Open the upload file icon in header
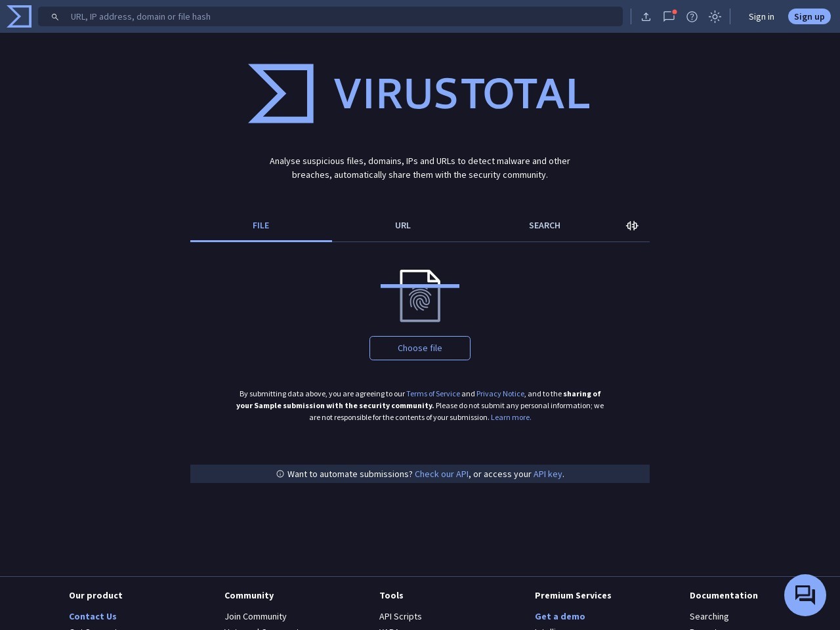This screenshot has width=840, height=630. click(x=646, y=16)
